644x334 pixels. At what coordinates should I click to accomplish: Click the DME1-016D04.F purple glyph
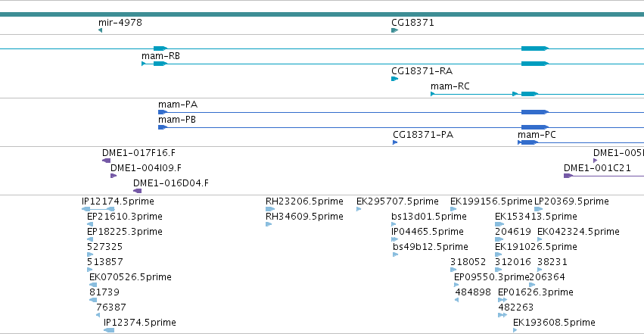pyautogui.click(x=138, y=191)
